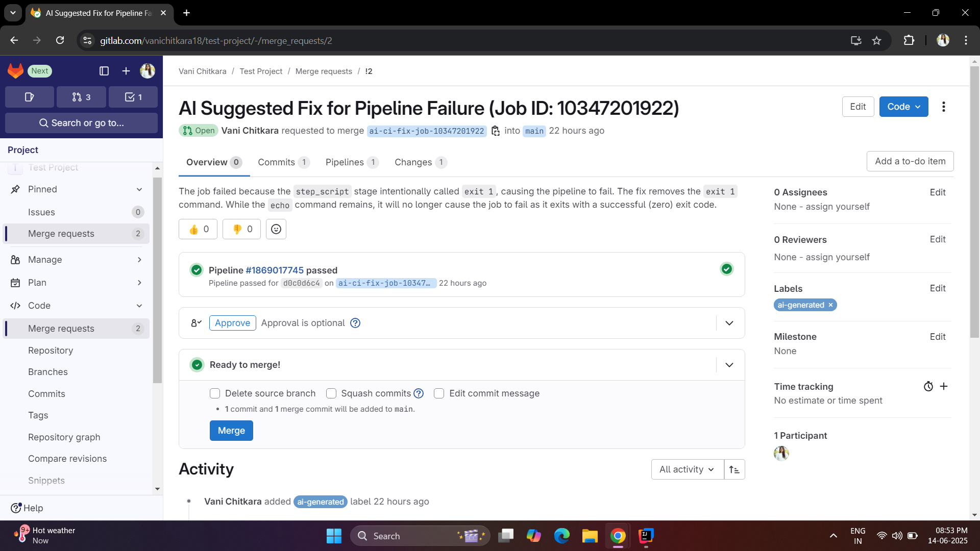
Task: Open the Code dropdown button
Action: tap(903, 107)
